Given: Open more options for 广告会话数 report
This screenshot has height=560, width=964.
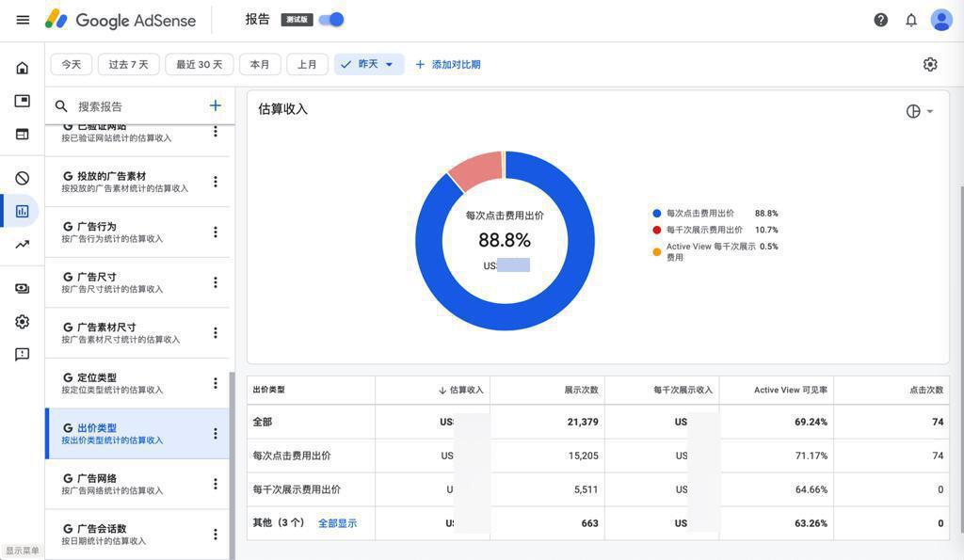Looking at the screenshot, I should tap(216, 535).
